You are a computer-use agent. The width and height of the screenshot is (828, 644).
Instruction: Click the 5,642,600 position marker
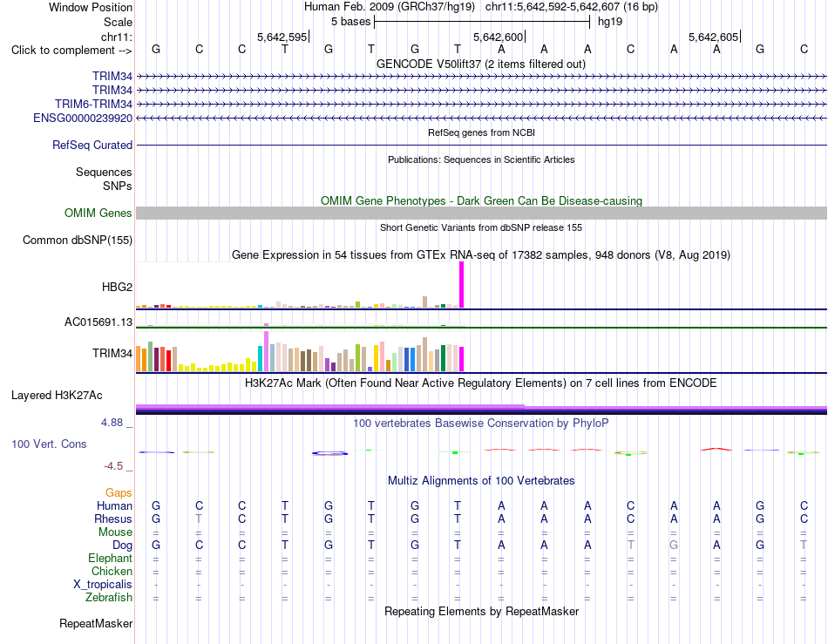(x=499, y=37)
